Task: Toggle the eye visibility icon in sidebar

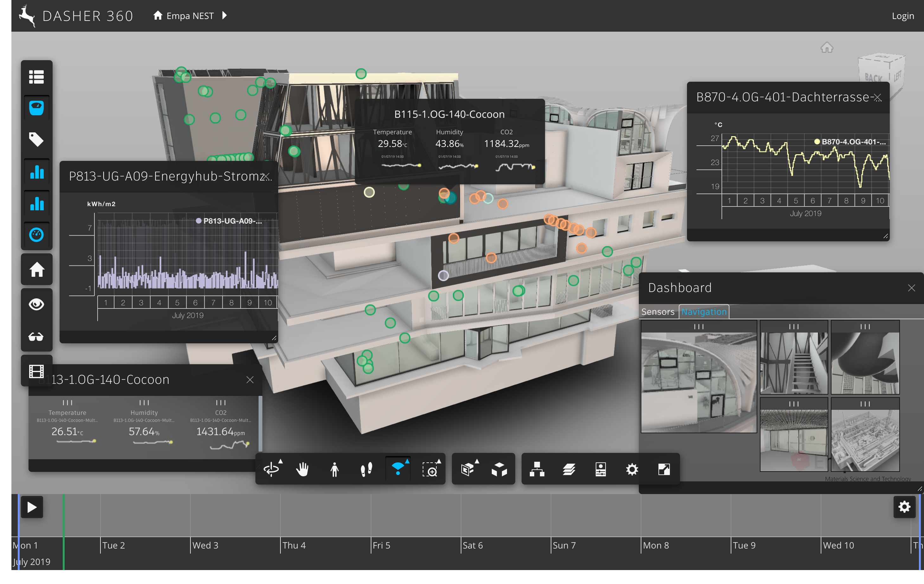Action: coord(36,304)
